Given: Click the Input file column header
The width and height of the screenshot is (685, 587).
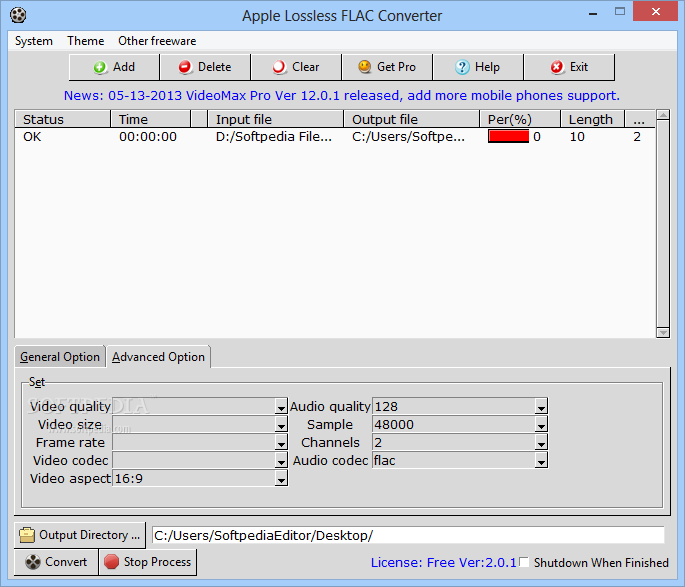Looking at the screenshot, I should click(275, 119).
